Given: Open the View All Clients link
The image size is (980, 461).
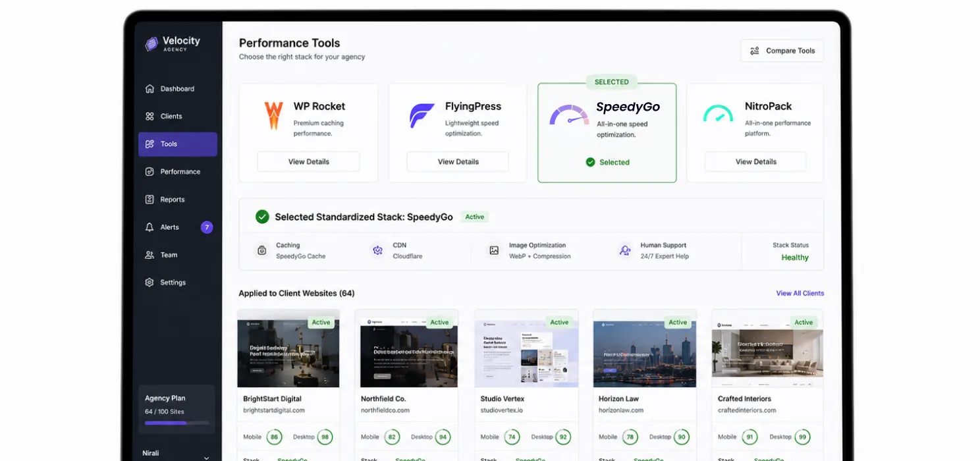Looking at the screenshot, I should pos(800,293).
